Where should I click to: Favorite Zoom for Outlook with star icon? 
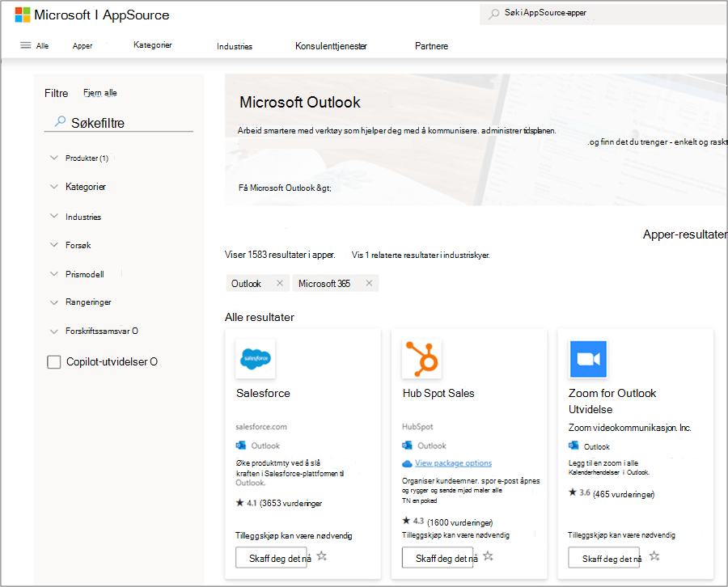tap(654, 556)
